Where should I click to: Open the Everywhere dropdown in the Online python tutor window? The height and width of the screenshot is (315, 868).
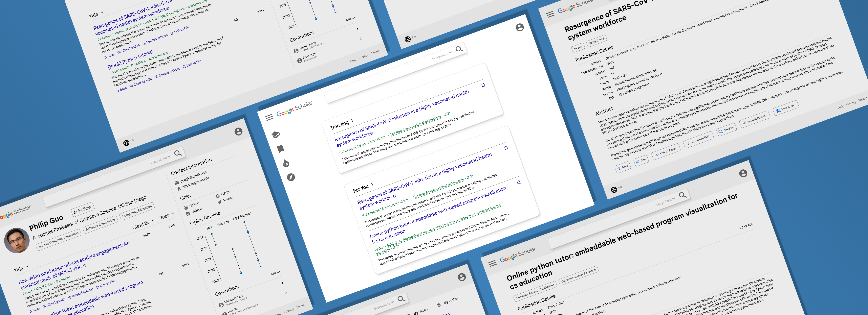pos(665,202)
